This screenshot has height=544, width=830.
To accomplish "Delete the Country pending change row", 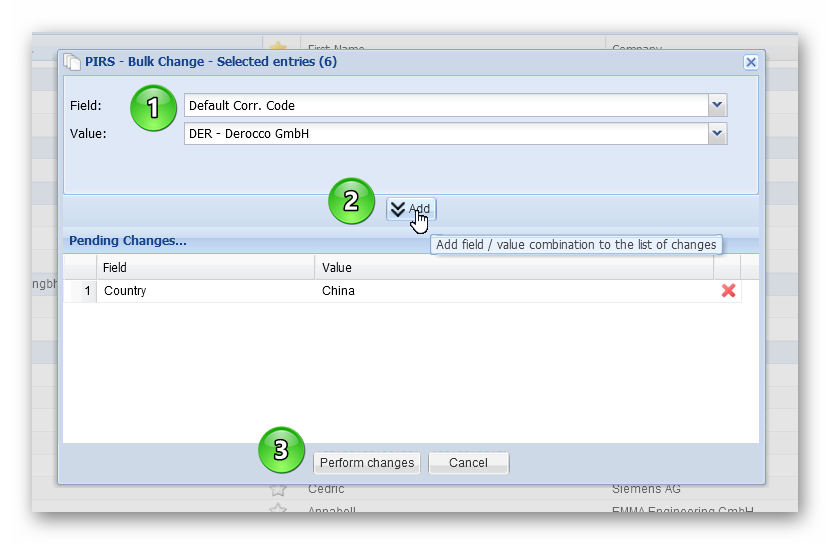I will click(728, 291).
